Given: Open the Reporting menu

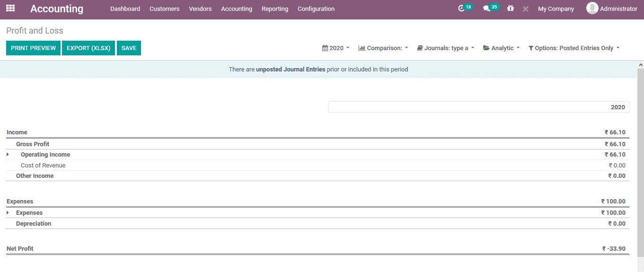Looking at the screenshot, I should coord(274,9).
